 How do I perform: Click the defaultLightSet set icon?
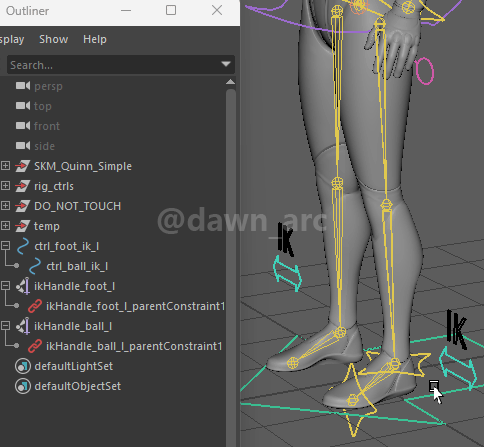[x=23, y=366]
